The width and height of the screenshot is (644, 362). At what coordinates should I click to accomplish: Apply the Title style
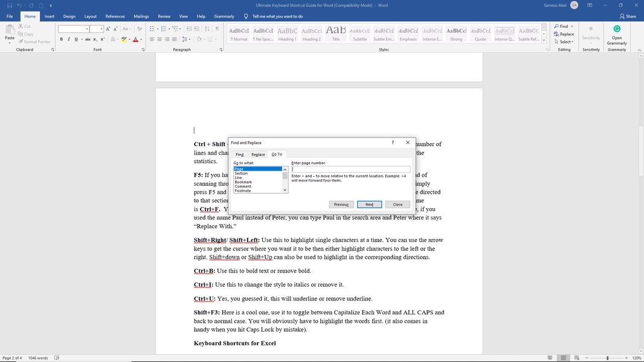click(335, 34)
